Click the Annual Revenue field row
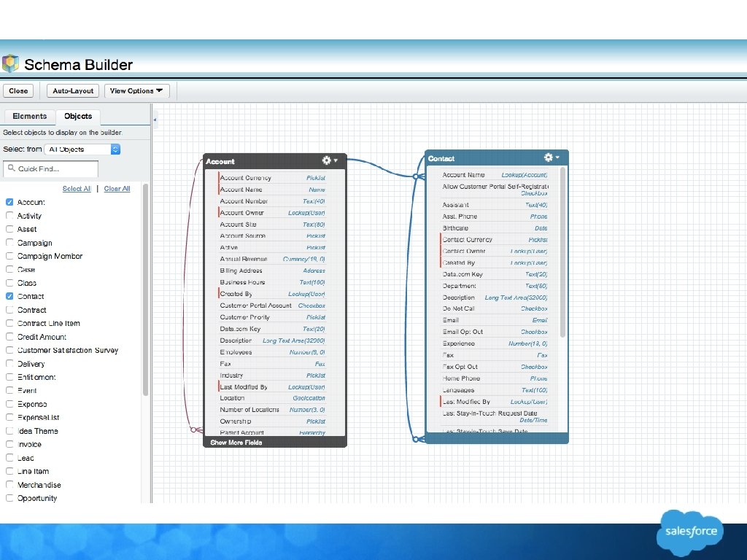This screenshot has height=560, width=747. (x=272, y=259)
